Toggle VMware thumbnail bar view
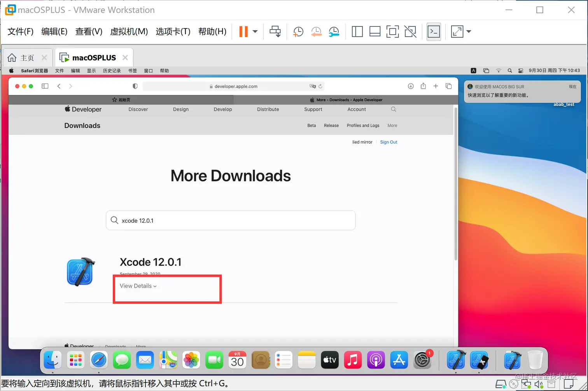The width and height of the screenshot is (588, 391). tap(375, 31)
